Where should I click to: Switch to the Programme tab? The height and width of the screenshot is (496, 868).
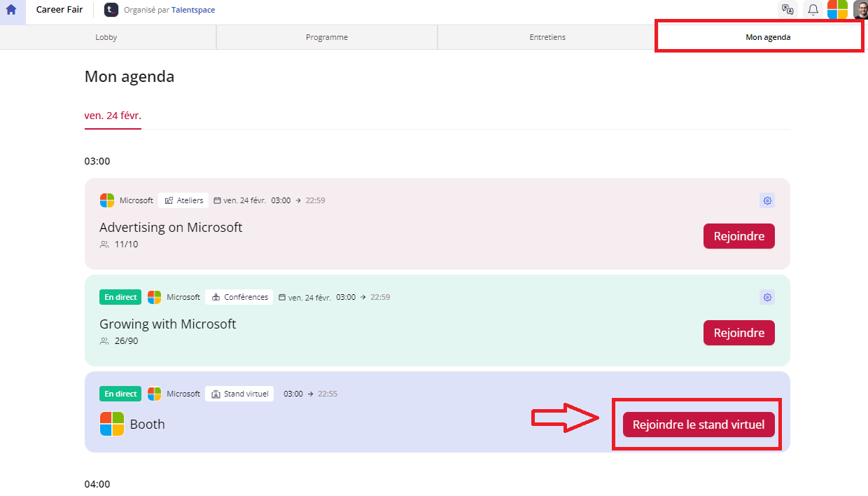click(x=327, y=37)
